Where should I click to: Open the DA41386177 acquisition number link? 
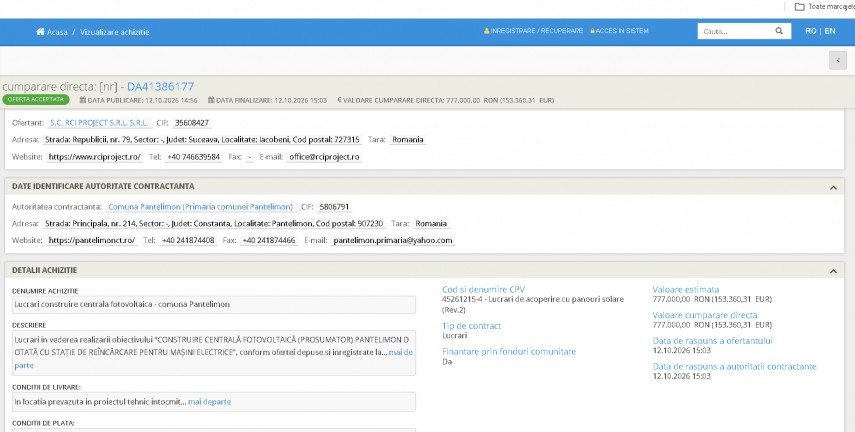coord(160,87)
